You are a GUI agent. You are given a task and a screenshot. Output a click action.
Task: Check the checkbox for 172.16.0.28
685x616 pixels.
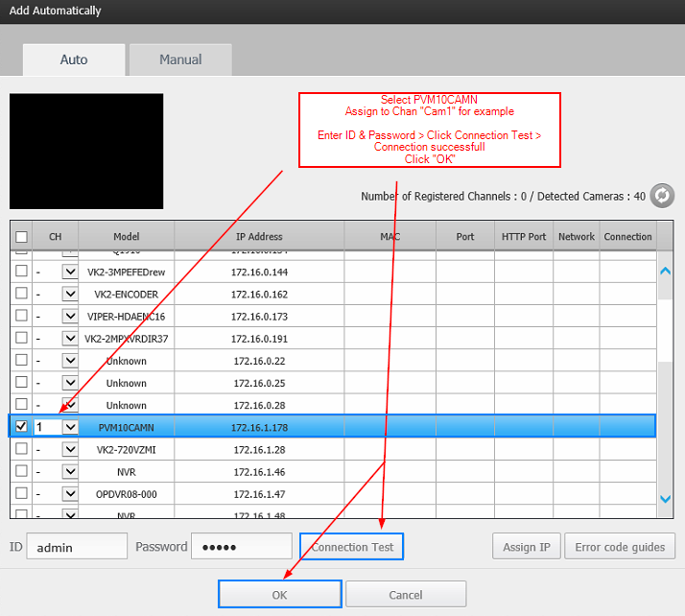point(21,405)
